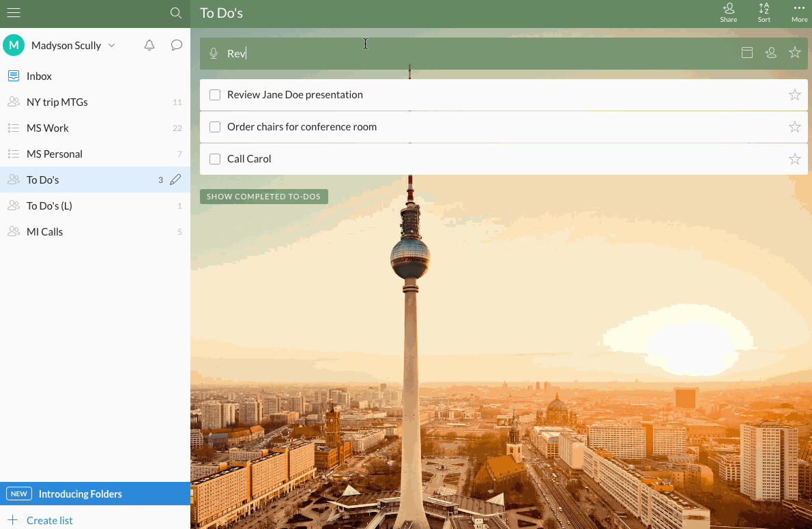Set due date using calendar icon in add bar

[746, 53]
